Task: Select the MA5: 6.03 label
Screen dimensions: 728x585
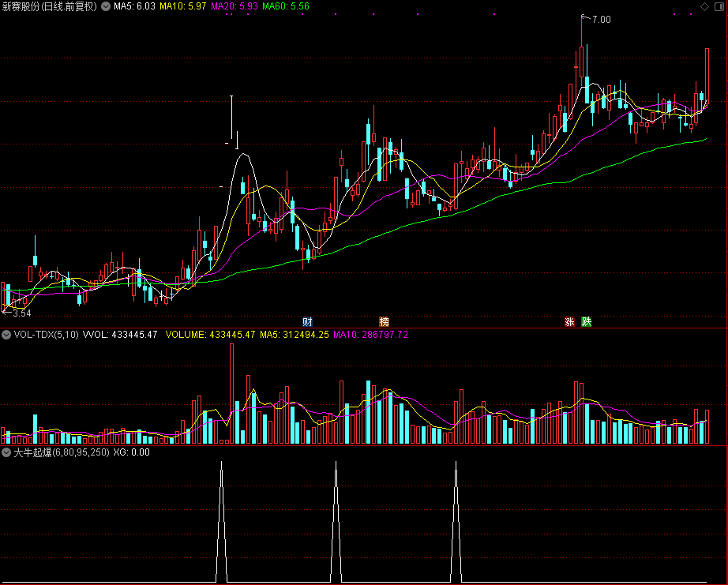Action: (135, 6)
